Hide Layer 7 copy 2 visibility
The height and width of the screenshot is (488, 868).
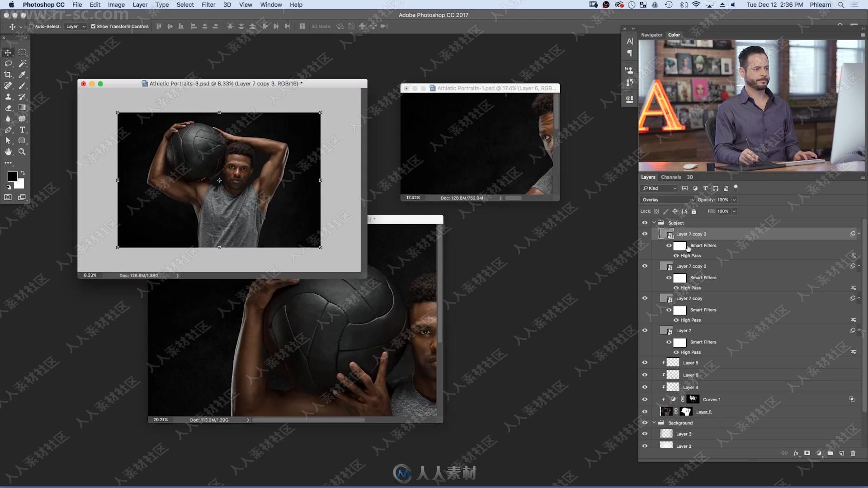(x=645, y=266)
